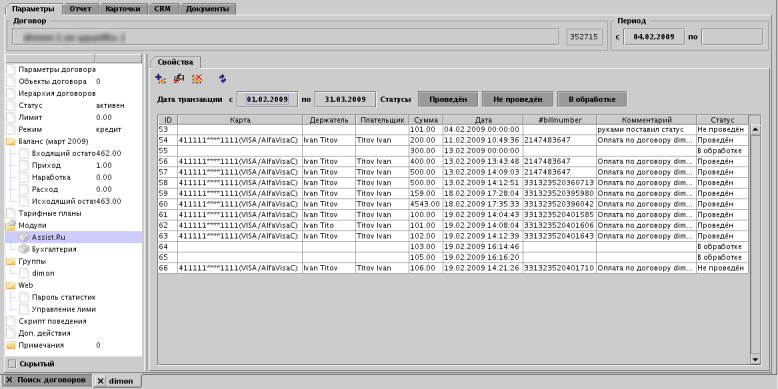This screenshot has height=389, width=778.
Task: Select Тарифные планы in the tree
Action: pos(50,213)
